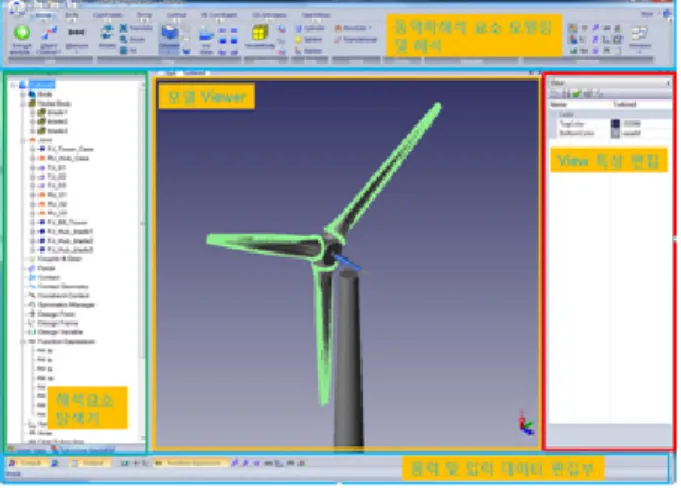Image resolution: width=681 pixels, height=488 pixels.
Task: Collapse the Joint group in the tree
Action: coord(23,140)
